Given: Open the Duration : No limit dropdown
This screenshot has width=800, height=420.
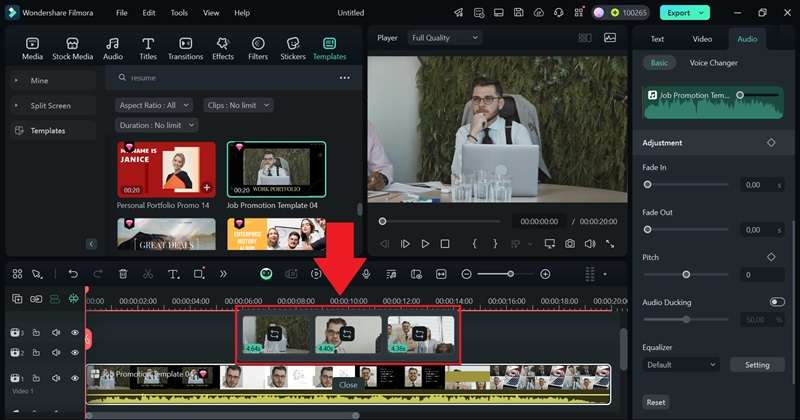Looking at the screenshot, I should pos(157,125).
